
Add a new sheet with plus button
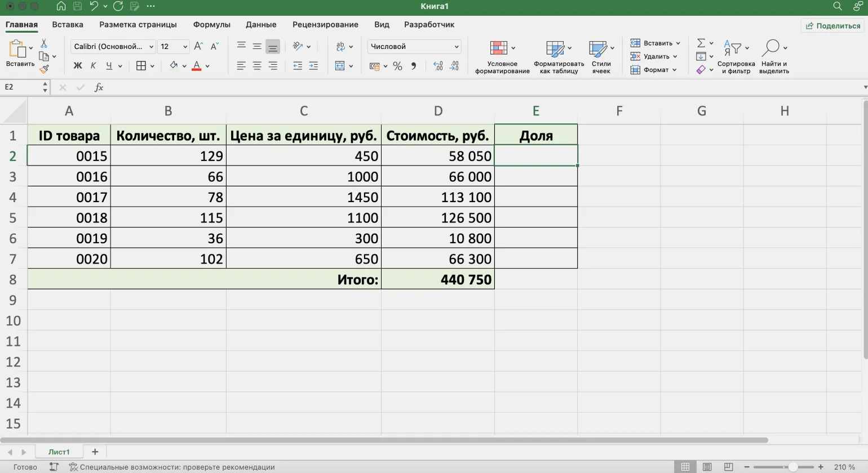point(95,452)
